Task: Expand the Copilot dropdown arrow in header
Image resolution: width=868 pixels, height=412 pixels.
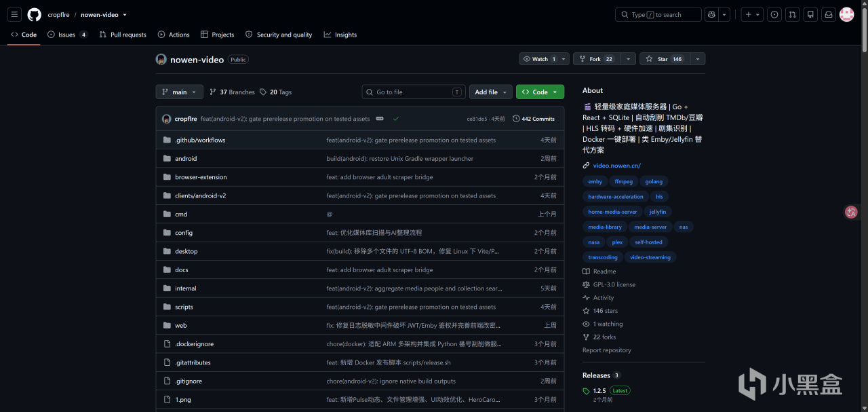Action: tap(725, 14)
